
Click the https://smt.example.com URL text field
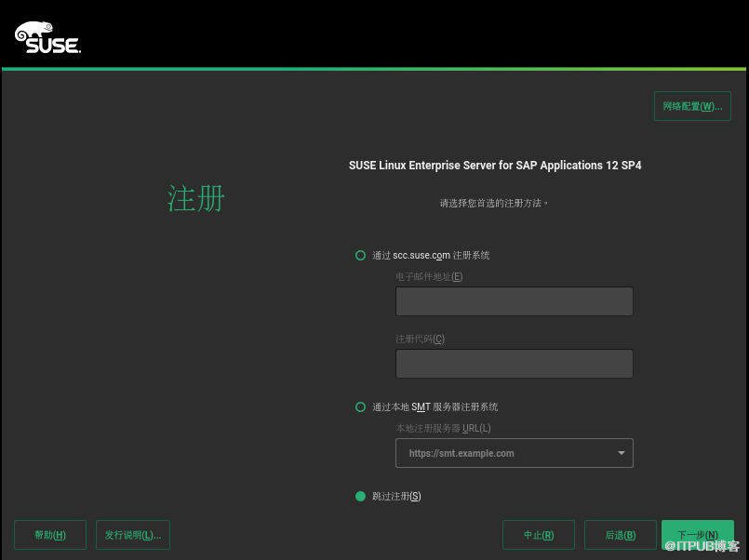(502, 453)
